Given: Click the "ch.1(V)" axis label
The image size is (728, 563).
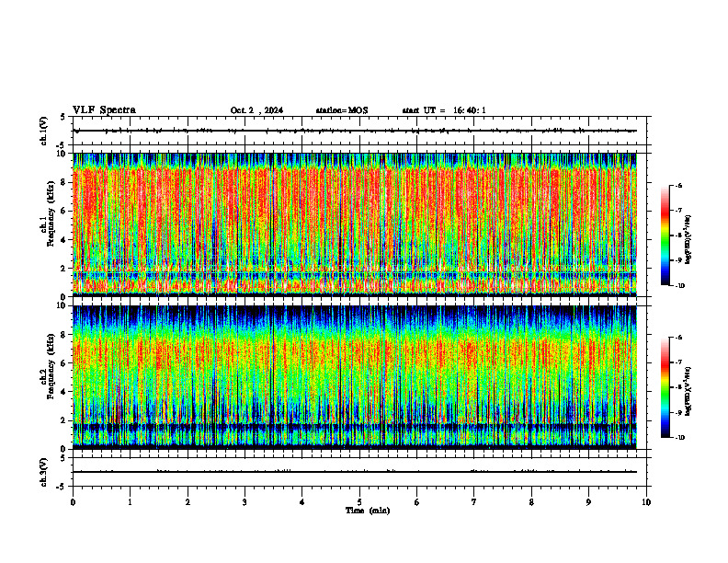Looking at the screenshot, I should (43, 131).
